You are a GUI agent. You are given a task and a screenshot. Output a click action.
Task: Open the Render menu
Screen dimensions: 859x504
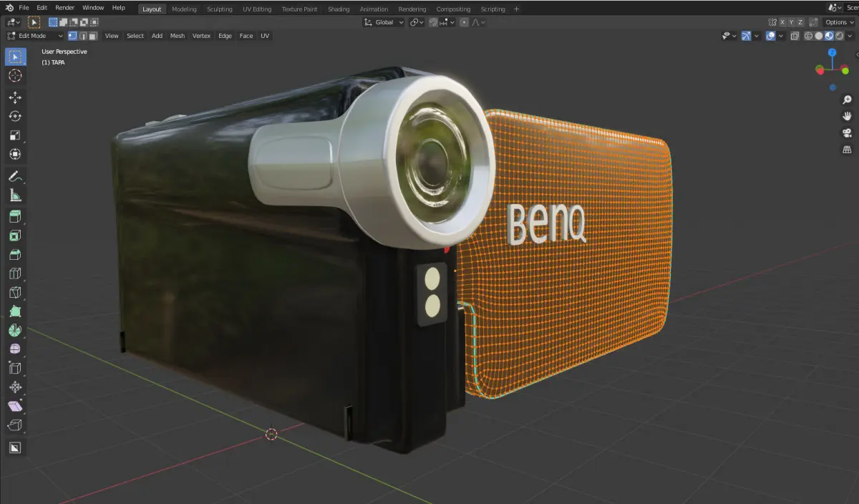point(64,8)
